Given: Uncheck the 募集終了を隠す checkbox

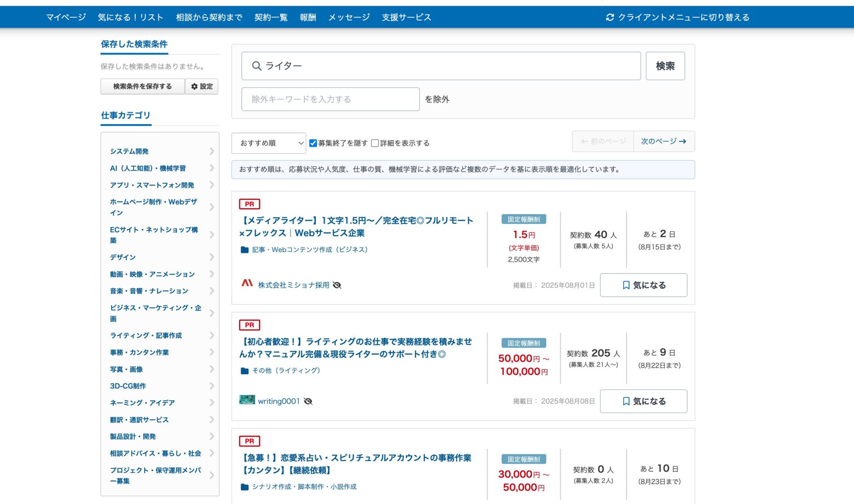Looking at the screenshot, I should click(314, 143).
